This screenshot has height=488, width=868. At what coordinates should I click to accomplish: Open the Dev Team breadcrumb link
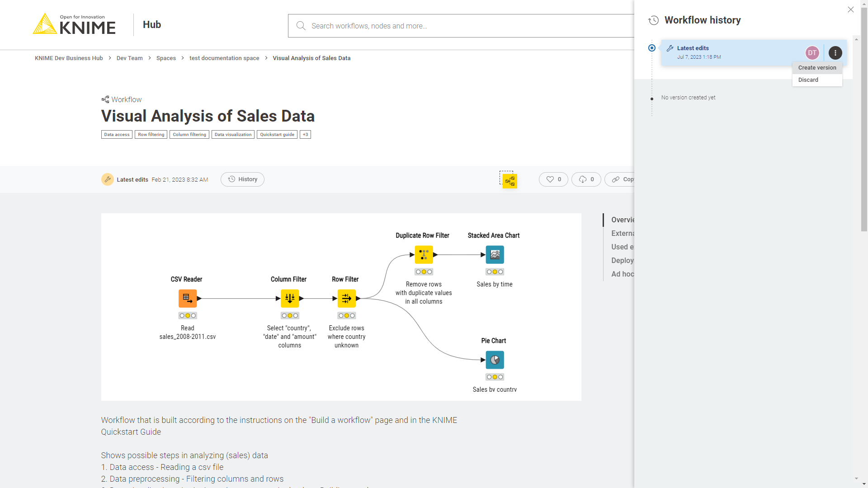coord(129,58)
